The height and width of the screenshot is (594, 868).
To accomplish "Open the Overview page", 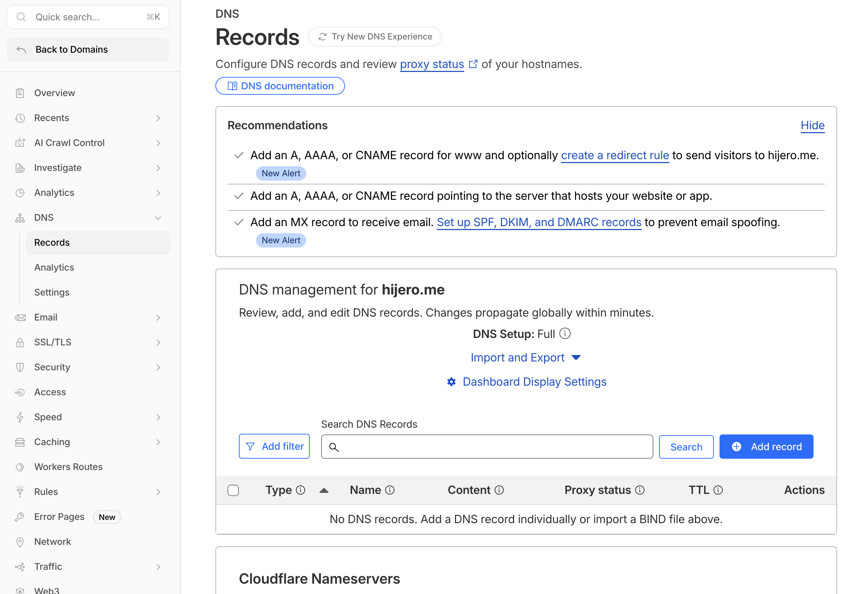I will 54,93.
